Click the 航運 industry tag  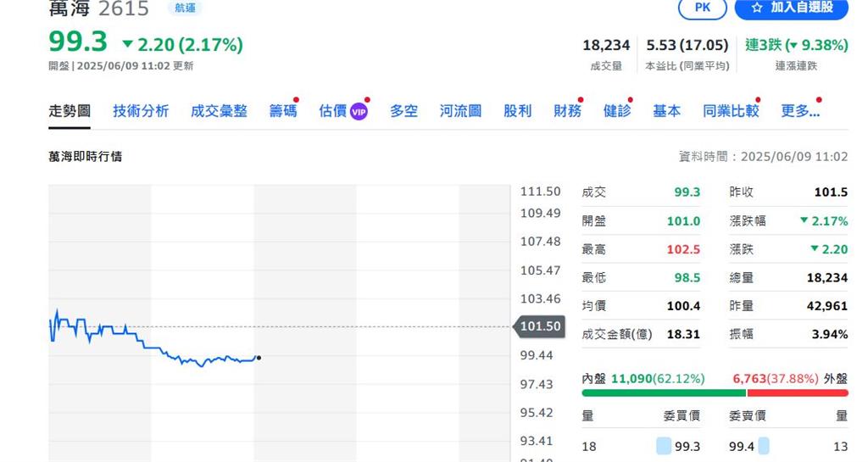(x=185, y=8)
